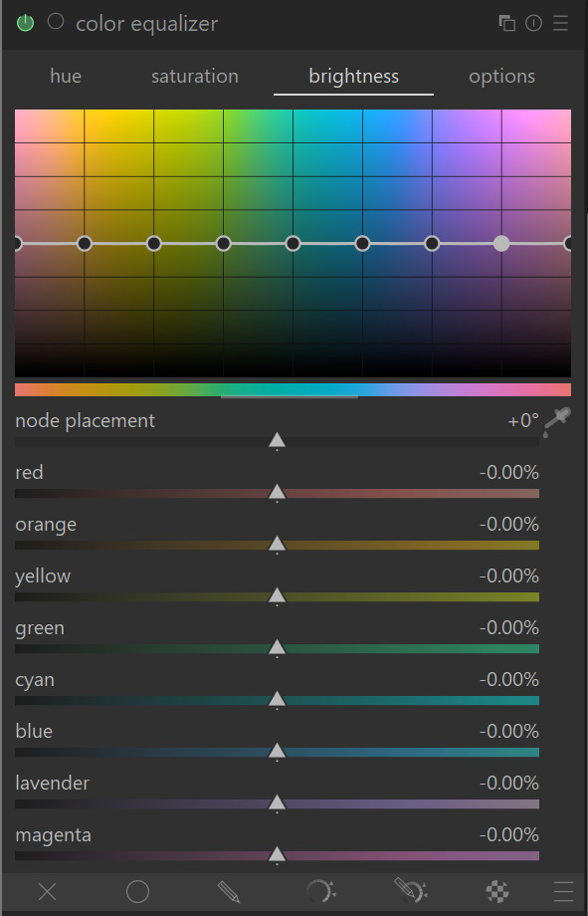Select the no mask X icon

click(48, 892)
